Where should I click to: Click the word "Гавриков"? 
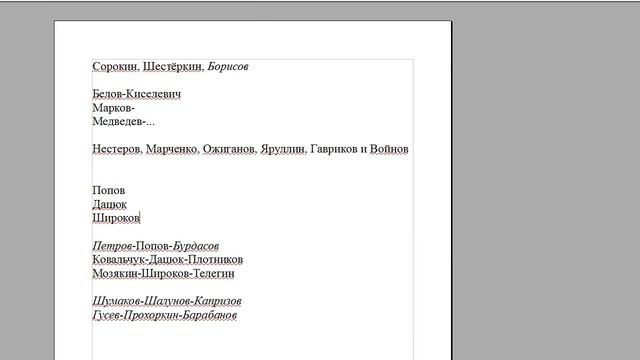(334, 149)
